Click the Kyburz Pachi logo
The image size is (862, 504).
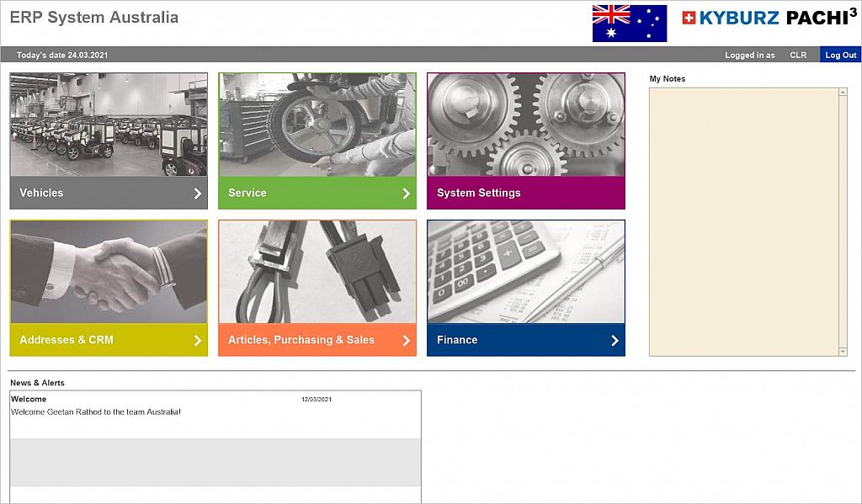(x=769, y=18)
